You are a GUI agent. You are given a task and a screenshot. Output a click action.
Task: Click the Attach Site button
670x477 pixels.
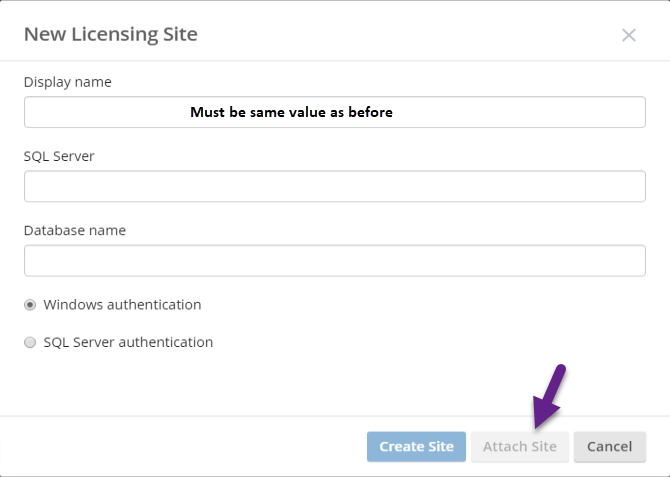click(x=520, y=447)
